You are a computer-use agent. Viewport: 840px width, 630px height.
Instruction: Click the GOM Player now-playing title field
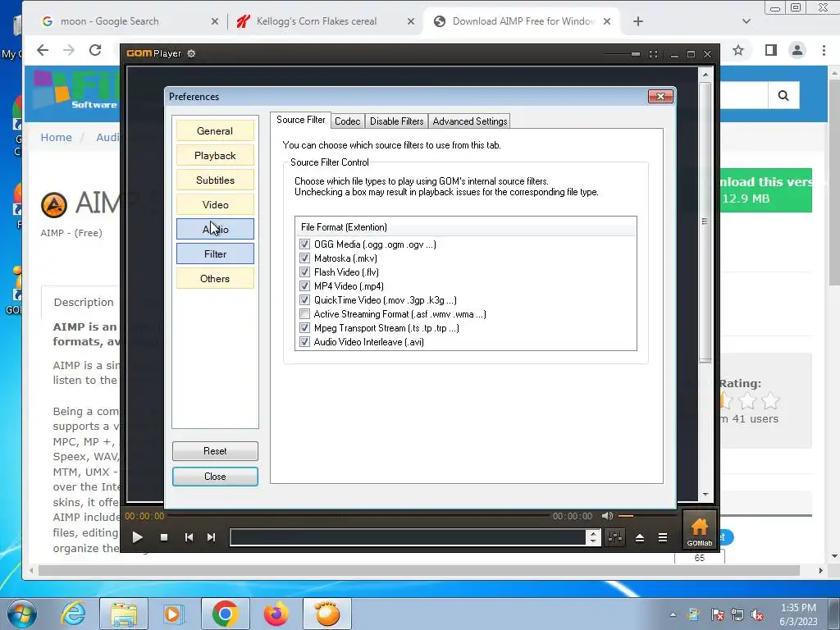point(409,537)
